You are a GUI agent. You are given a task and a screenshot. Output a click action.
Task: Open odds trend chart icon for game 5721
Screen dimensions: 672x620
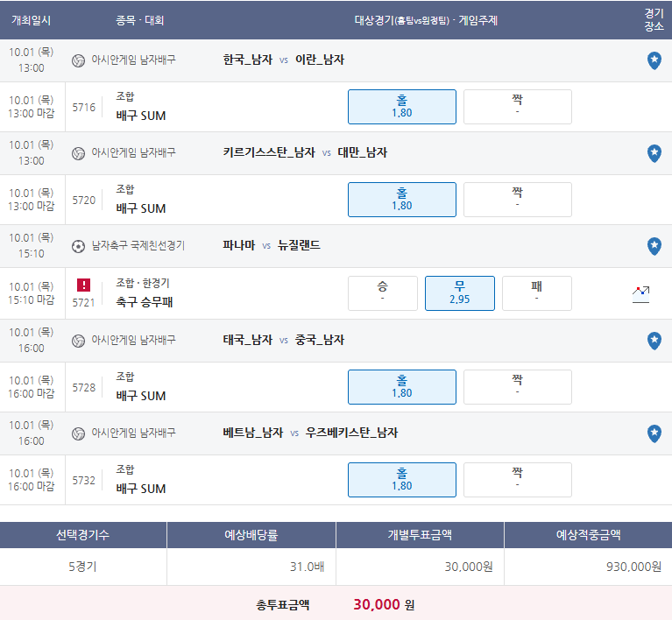pos(640,294)
